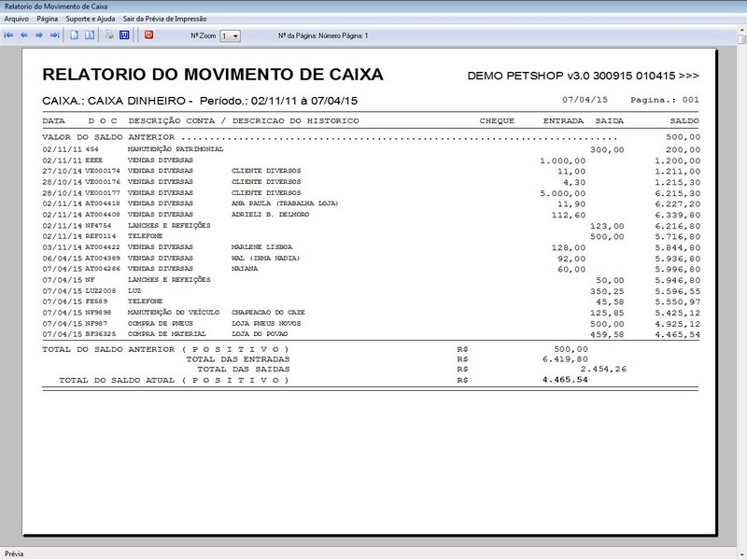
Task: Click the printer icon
Action: [109, 35]
